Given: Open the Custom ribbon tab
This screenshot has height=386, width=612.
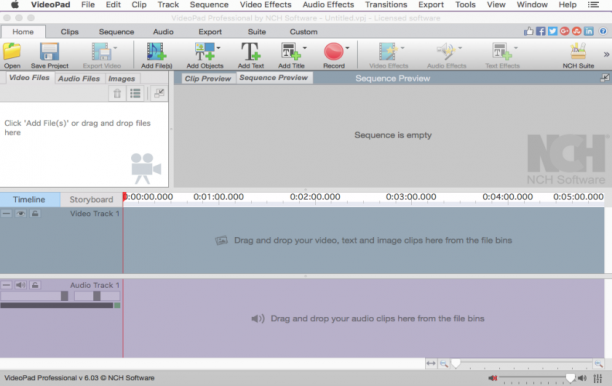Looking at the screenshot, I should [303, 32].
